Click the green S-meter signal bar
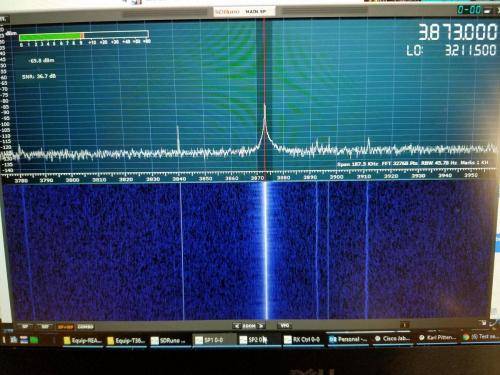The width and height of the screenshot is (500, 375). point(51,36)
